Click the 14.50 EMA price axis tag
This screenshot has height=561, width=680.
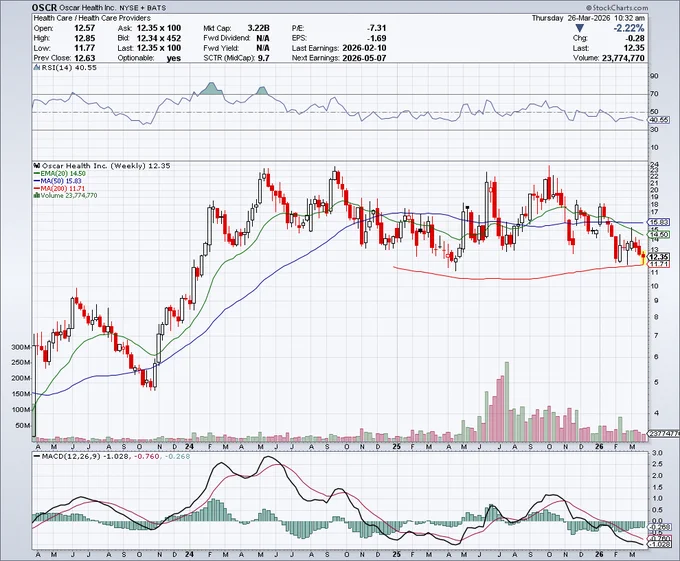pos(660,235)
